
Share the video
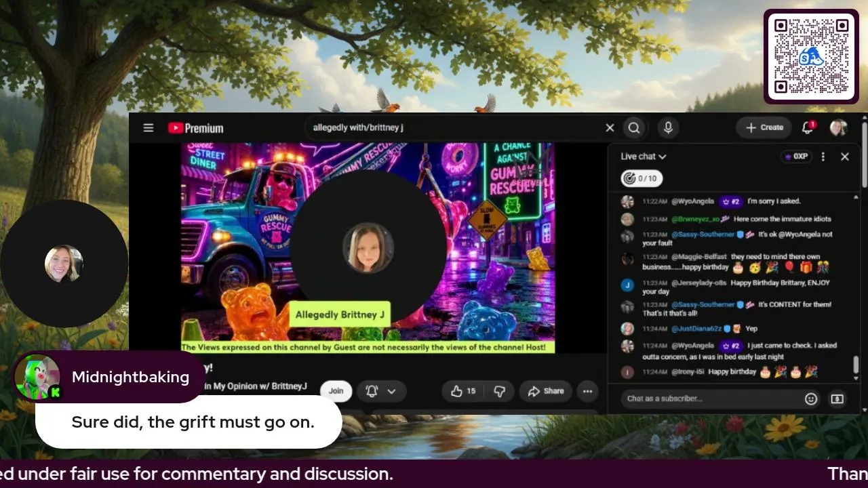tap(546, 391)
